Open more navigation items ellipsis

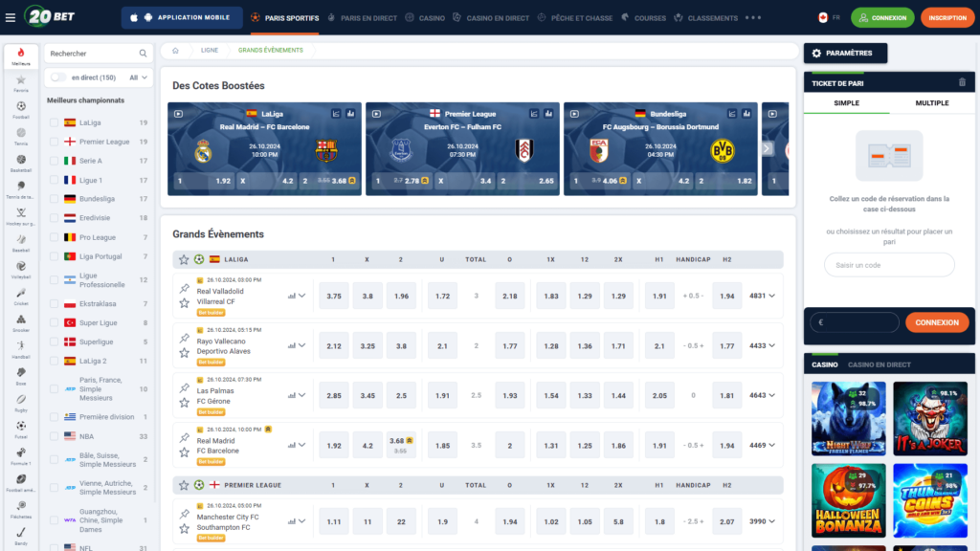click(753, 17)
